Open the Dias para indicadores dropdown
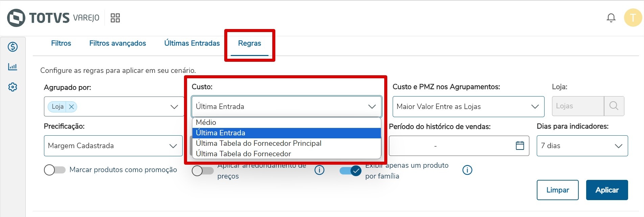 [x=582, y=146]
